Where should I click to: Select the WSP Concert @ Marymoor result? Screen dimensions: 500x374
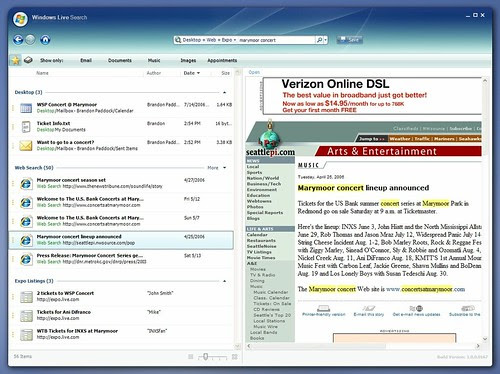(x=122, y=108)
